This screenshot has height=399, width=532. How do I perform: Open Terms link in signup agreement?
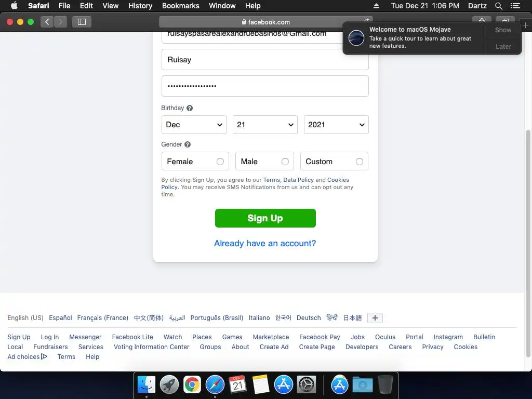pos(271,180)
